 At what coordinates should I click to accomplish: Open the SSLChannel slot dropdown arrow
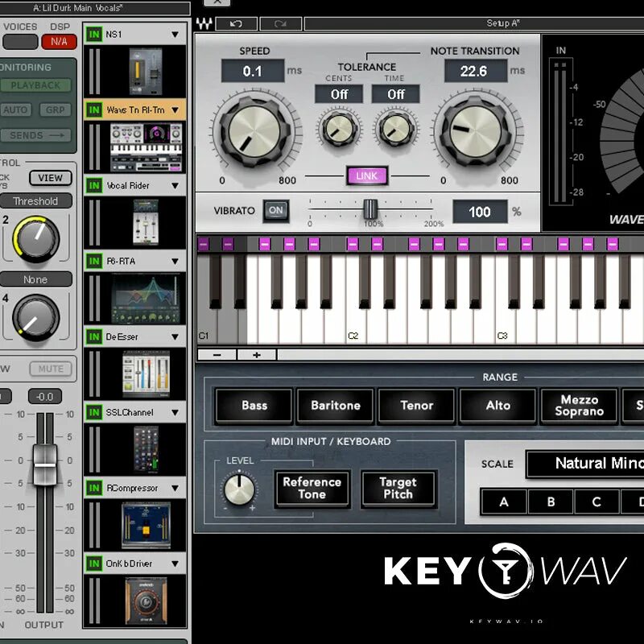pyautogui.click(x=175, y=412)
